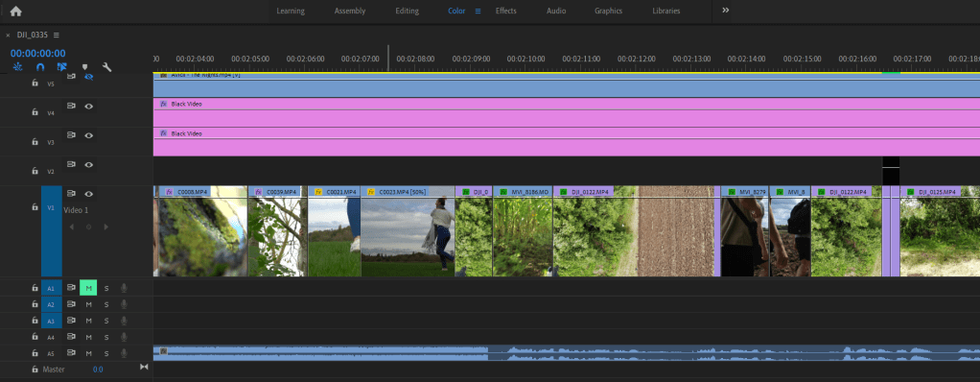Go to previous keyframe on Video 1
The width and height of the screenshot is (980, 382).
coord(72,227)
